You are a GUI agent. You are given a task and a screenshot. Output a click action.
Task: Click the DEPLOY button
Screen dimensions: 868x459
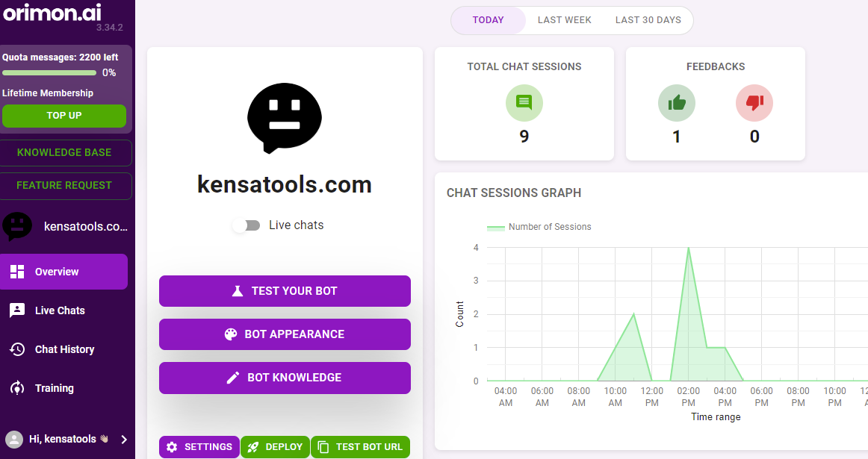[275, 447]
